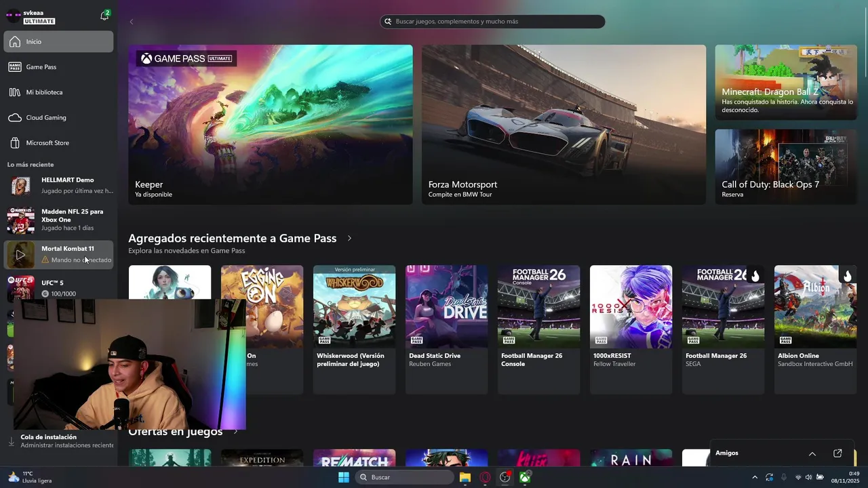Open Windows Start menu

click(x=344, y=477)
